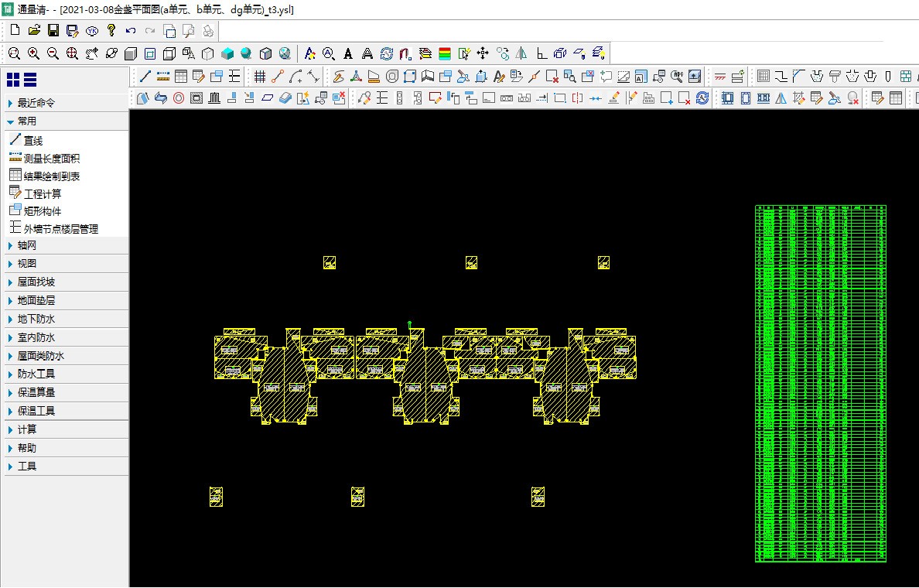
Task: Click the zoom in magnifier icon
Action: [x=34, y=53]
